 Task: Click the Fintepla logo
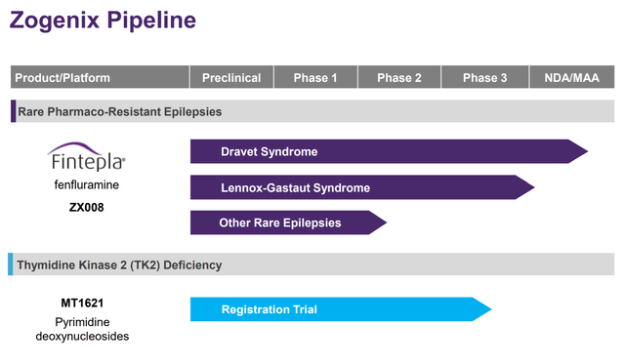click(87, 157)
